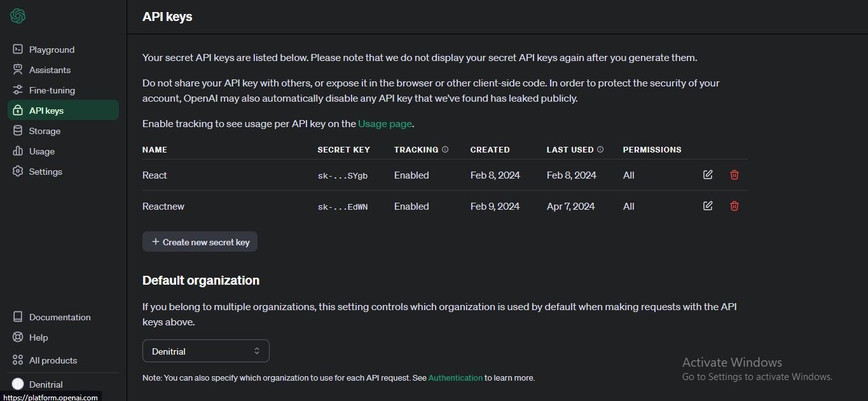The image size is (868, 401).
Task: Open Settings from the sidebar
Action: [45, 171]
